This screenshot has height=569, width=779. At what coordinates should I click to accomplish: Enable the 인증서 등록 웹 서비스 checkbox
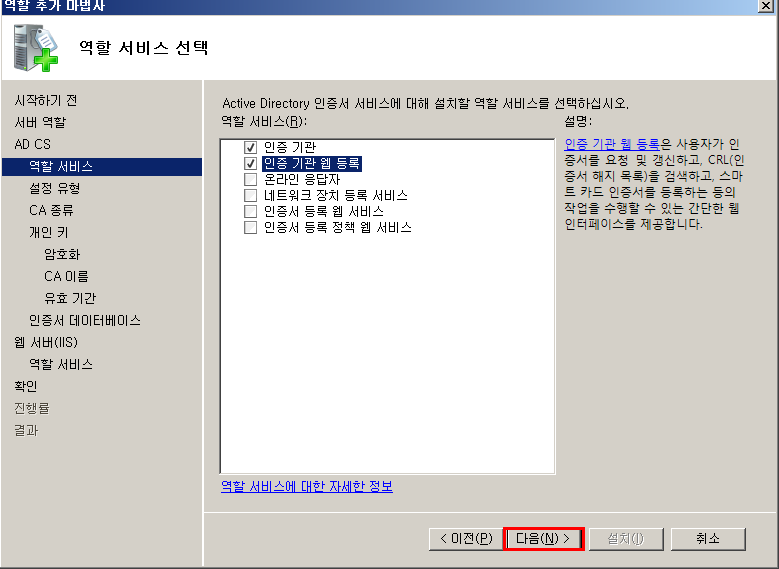point(250,211)
